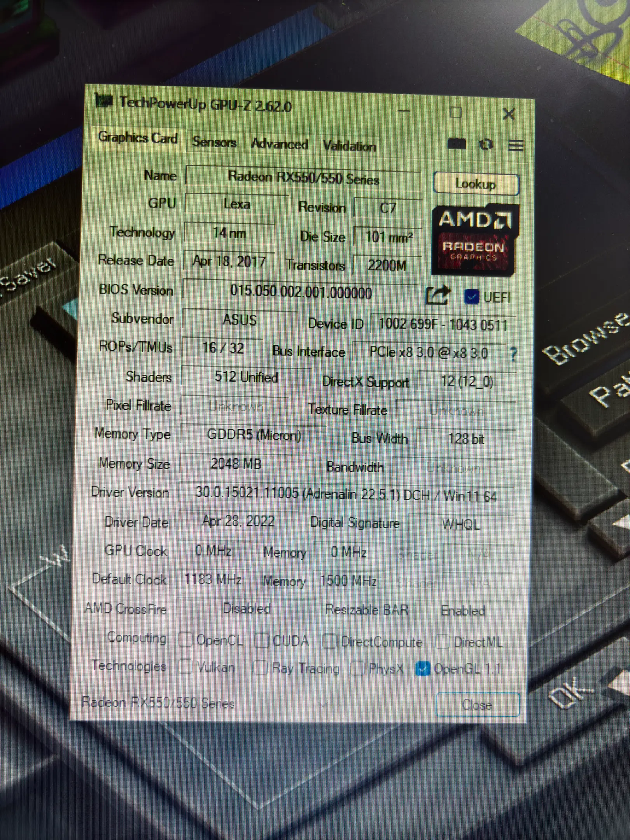This screenshot has height=840, width=630.
Task: Click the Texture Fillrate Unknown field
Action: [x=456, y=411]
